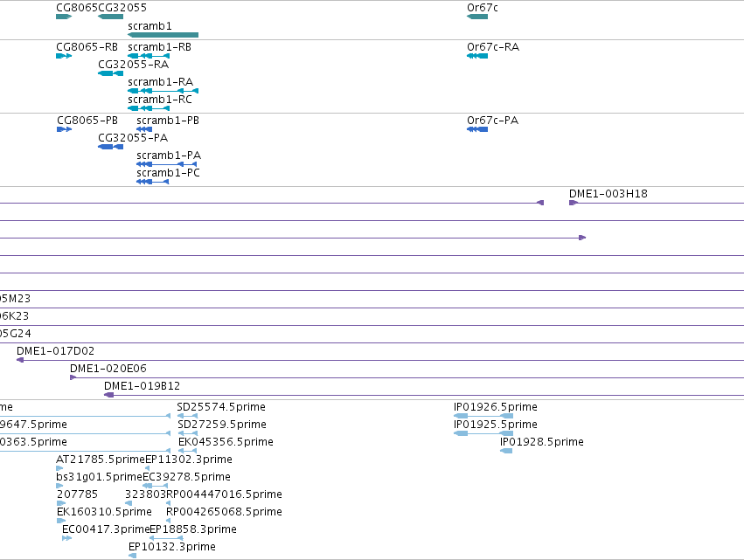
Task: Select the CG32055 gene feature
Action: point(110,17)
